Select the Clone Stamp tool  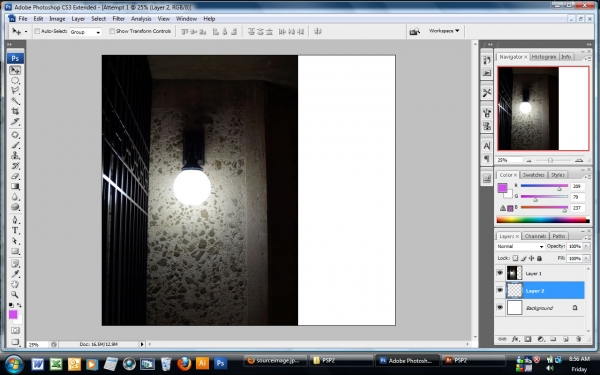[x=15, y=155]
